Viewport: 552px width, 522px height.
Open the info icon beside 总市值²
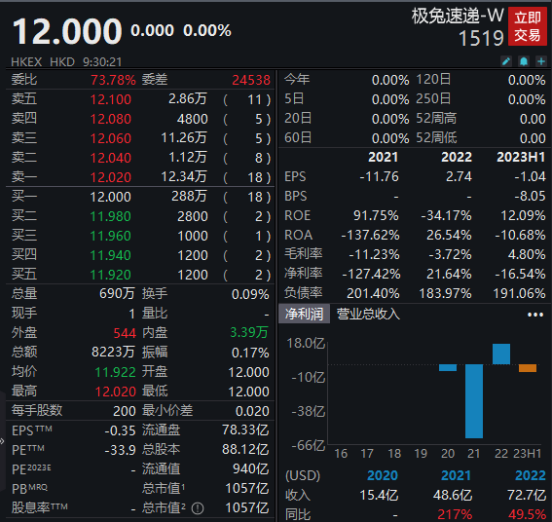(x=198, y=508)
